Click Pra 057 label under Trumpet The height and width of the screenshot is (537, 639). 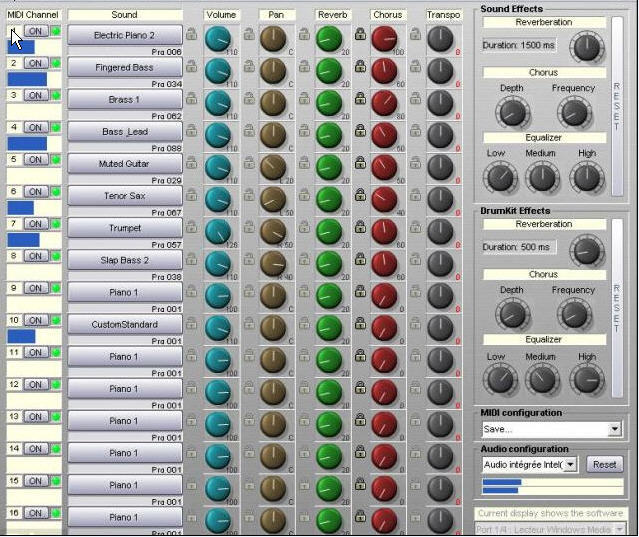166,245
